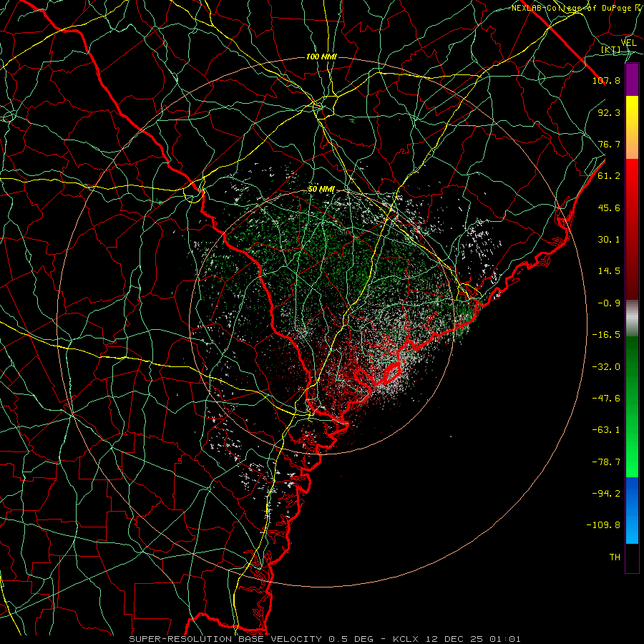This screenshot has height=644, width=644.
Task: Click the -109.8 velocity scale value
Action: click(x=603, y=525)
